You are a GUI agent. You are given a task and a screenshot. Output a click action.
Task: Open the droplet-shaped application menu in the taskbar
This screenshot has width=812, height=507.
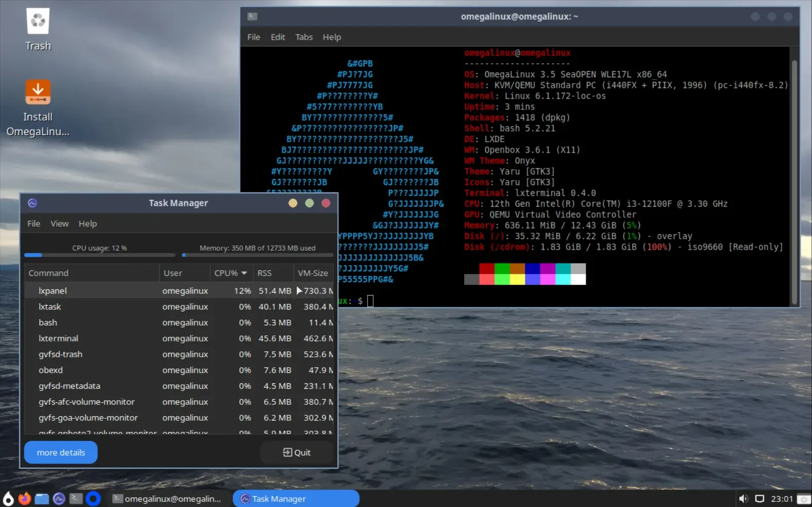pos(8,499)
